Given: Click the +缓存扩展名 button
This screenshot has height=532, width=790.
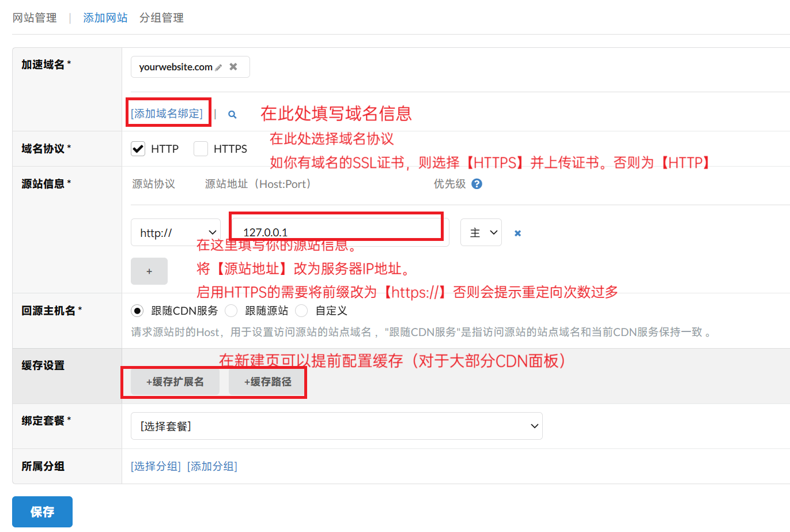Looking at the screenshot, I should click(x=175, y=382).
